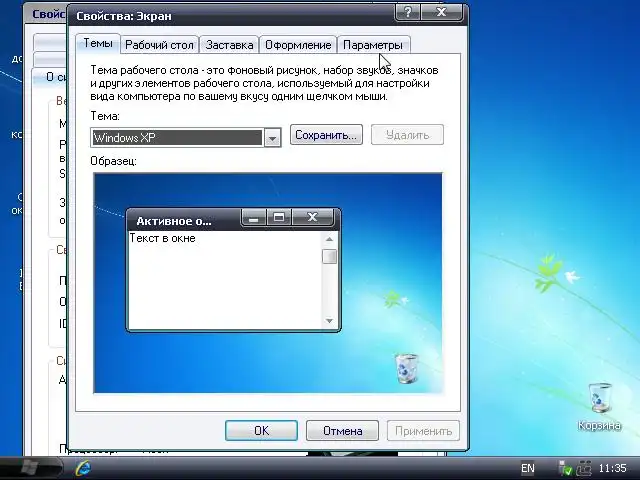Click the sample window minimize icon
640x480 pixels.
[x=253, y=218]
